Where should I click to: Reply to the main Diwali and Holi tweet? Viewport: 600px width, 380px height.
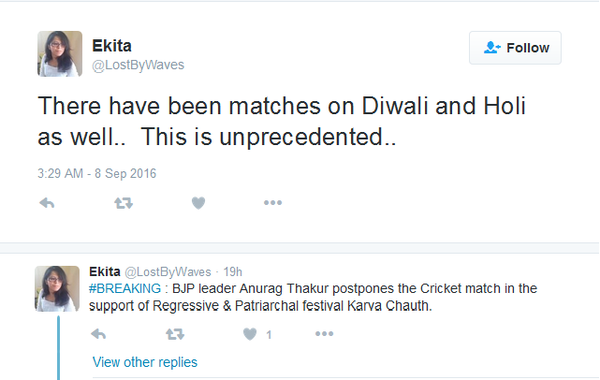[x=47, y=203]
